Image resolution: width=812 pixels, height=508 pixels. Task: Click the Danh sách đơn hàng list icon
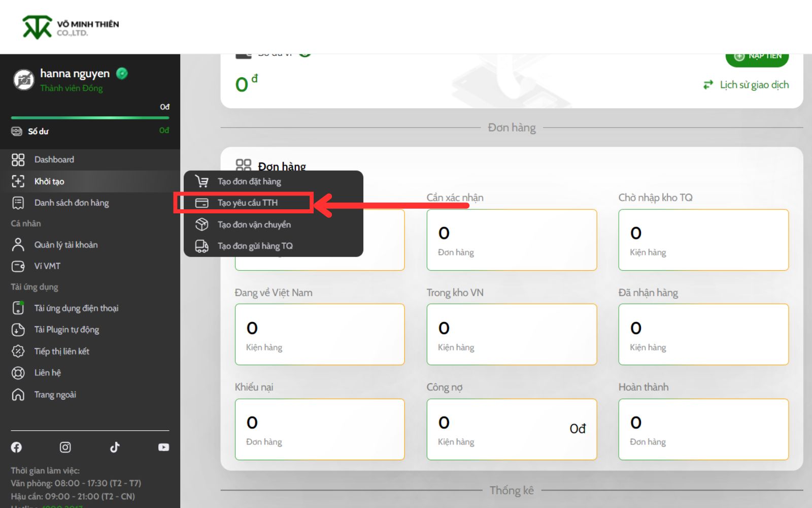point(18,203)
